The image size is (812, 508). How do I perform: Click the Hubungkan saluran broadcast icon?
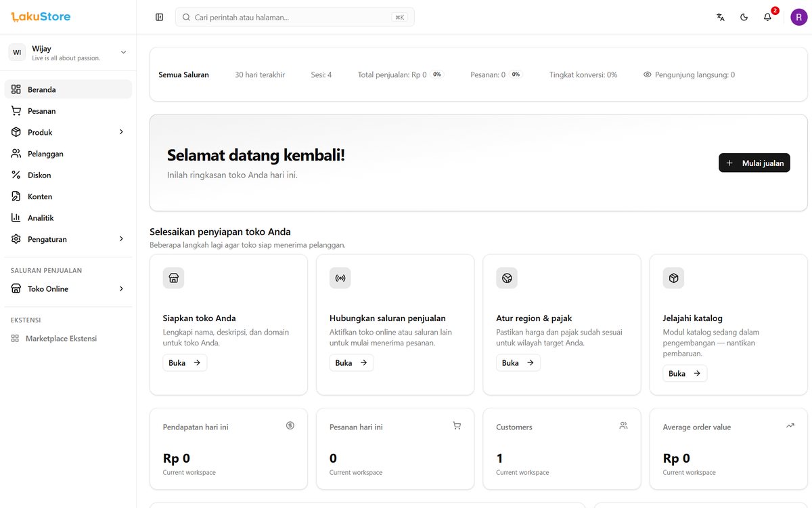tap(340, 278)
